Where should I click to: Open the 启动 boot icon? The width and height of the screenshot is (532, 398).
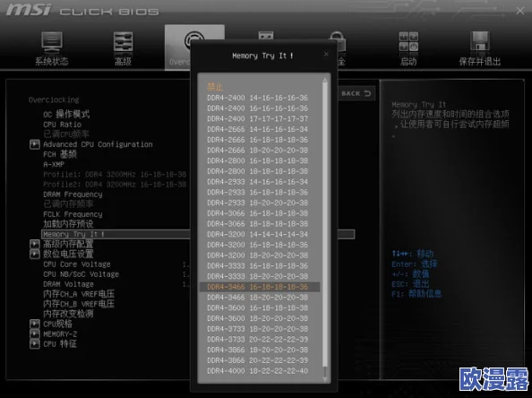pos(408,42)
